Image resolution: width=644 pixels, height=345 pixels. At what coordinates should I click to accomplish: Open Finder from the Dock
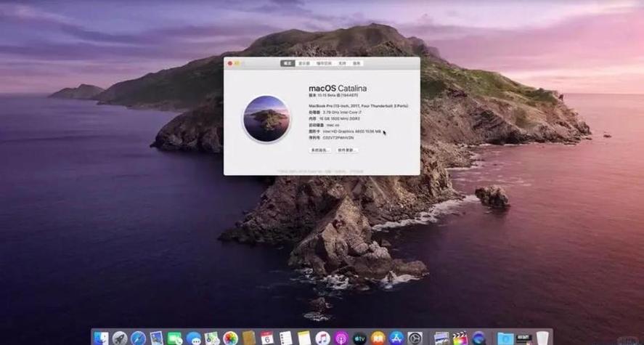pyautogui.click(x=101, y=338)
